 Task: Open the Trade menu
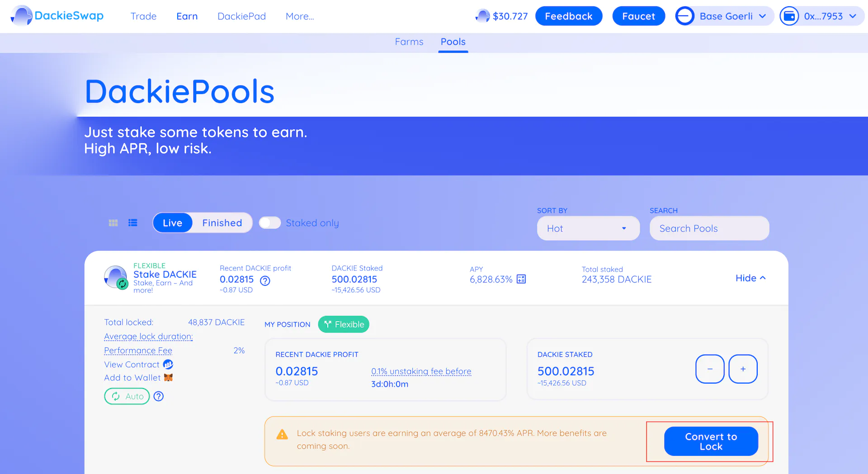tap(143, 16)
